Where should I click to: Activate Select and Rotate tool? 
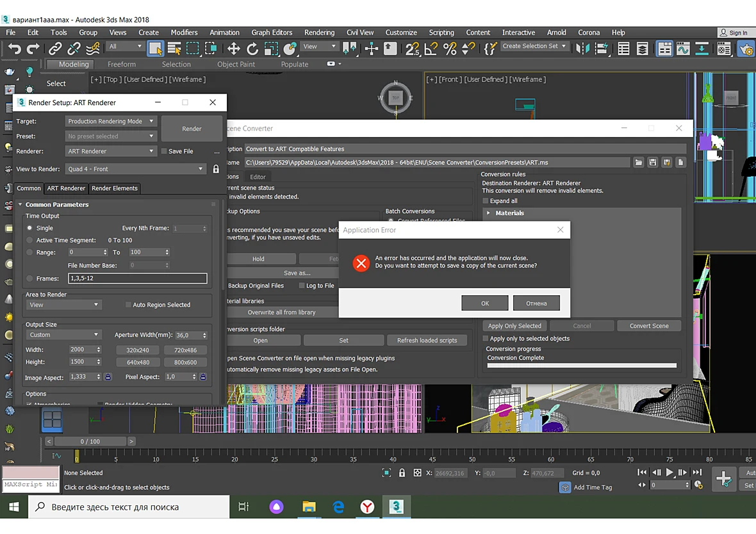[x=252, y=49]
